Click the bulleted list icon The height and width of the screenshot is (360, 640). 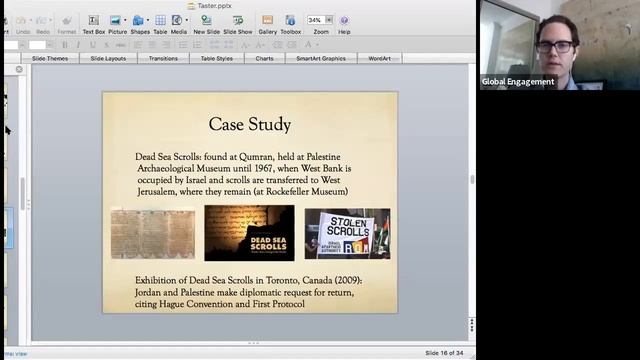tap(182, 45)
